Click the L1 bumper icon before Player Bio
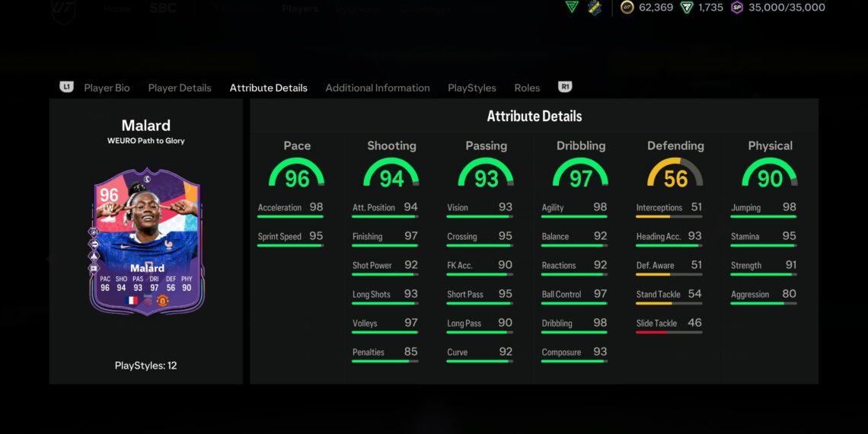Viewport: 868px width, 434px height. tap(66, 87)
